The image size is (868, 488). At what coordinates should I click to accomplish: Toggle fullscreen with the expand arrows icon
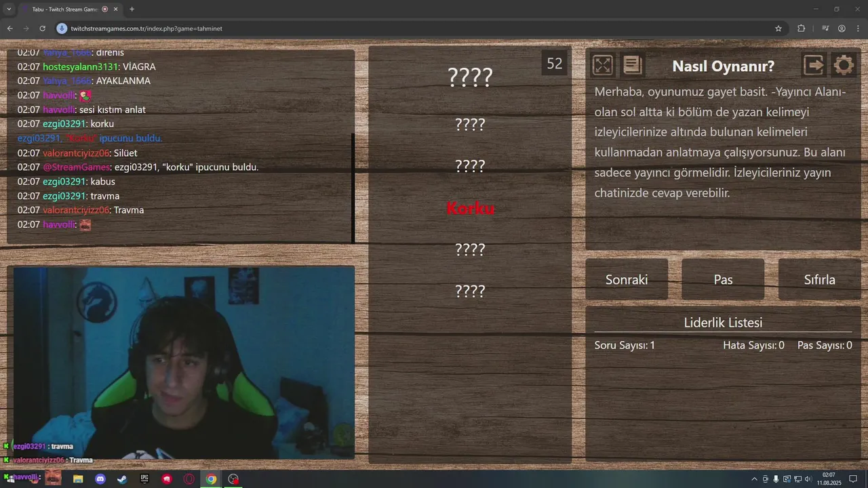coord(603,65)
